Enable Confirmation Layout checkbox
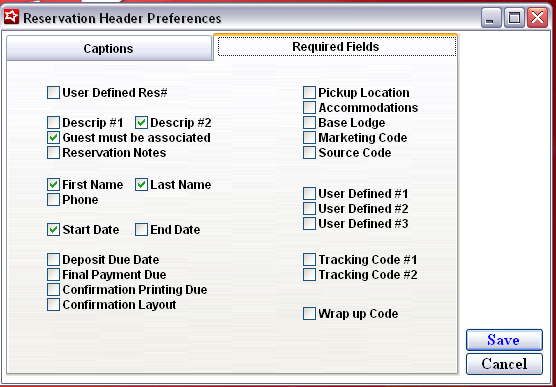The width and height of the screenshot is (556, 387). tap(53, 304)
